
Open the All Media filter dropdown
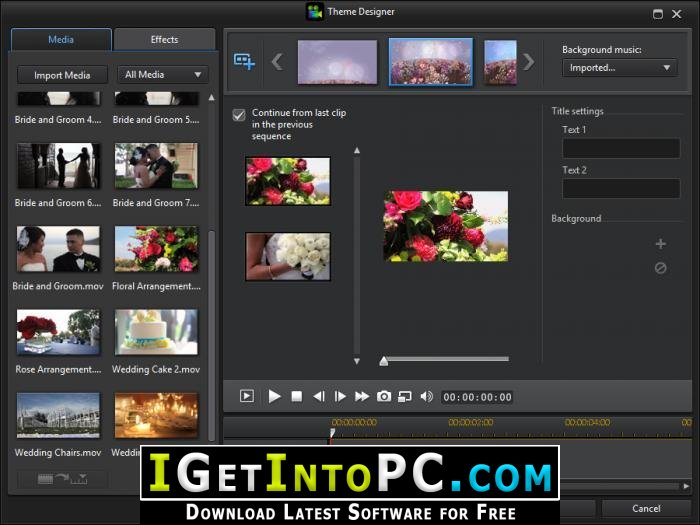click(163, 75)
